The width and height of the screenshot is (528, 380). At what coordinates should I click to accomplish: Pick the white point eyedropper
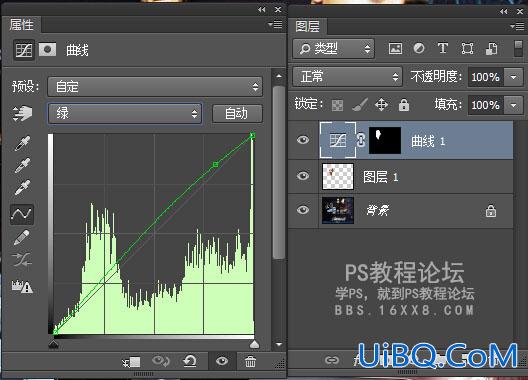22,188
